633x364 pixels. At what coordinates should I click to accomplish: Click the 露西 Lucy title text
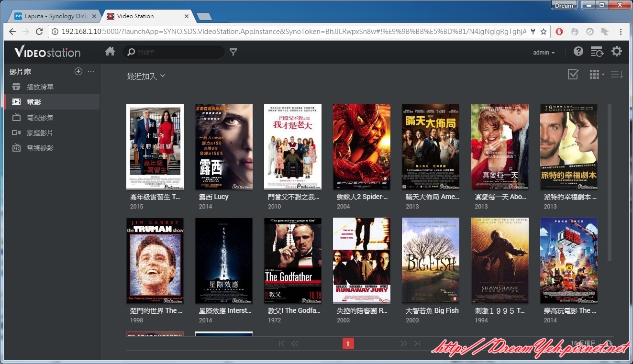click(x=214, y=197)
